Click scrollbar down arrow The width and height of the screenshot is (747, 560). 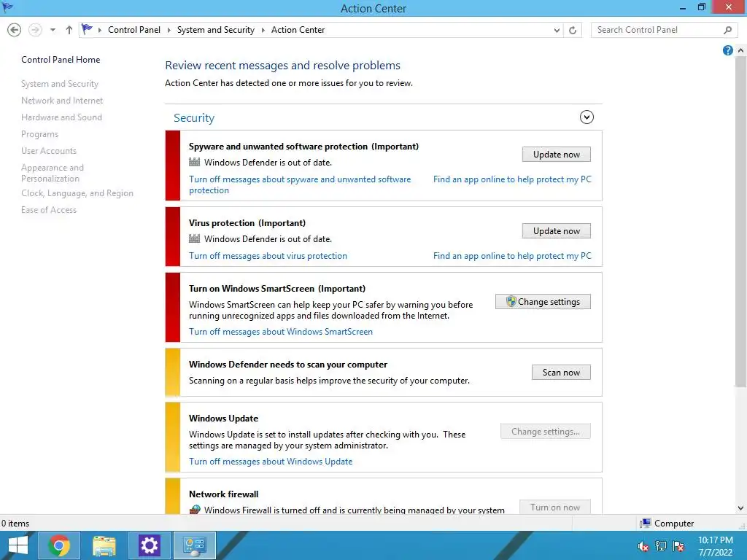[740, 508]
